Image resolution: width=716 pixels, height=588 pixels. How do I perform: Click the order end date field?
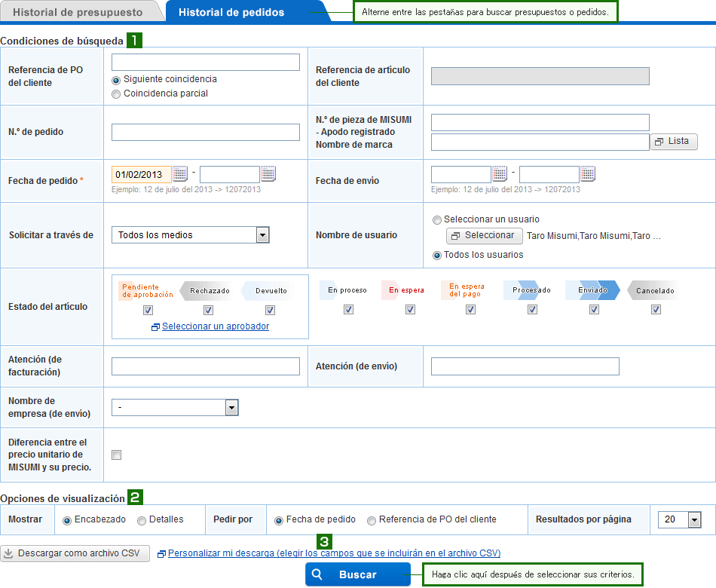point(230,174)
